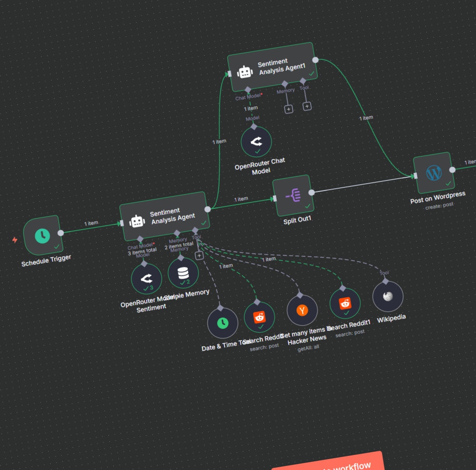Open the Wikipedia tool node
The width and height of the screenshot is (476, 470).
coord(388,296)
